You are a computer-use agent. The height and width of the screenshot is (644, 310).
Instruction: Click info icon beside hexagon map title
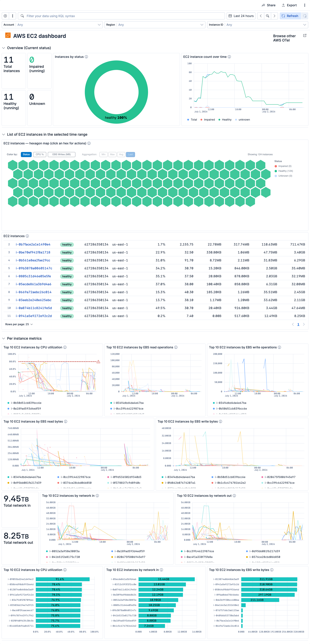89,143
